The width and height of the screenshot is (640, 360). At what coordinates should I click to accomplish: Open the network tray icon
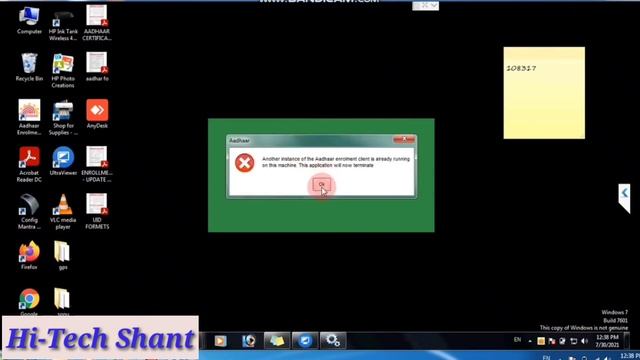pyautogui.click(x=573, y=341)
